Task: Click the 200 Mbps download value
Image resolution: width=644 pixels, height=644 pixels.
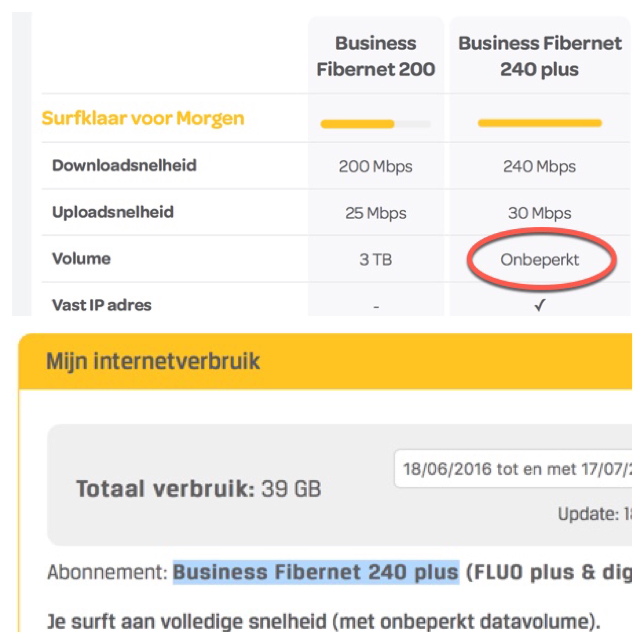Action: [376, 166]
